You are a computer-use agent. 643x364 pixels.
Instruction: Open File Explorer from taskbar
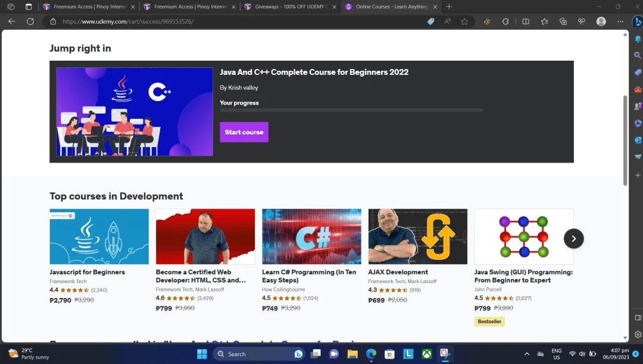click(x=352, y=354)
